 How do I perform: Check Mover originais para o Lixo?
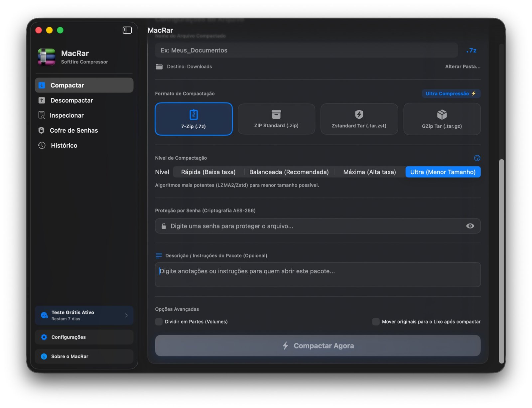pyautogui.click(x=376, y=322)
